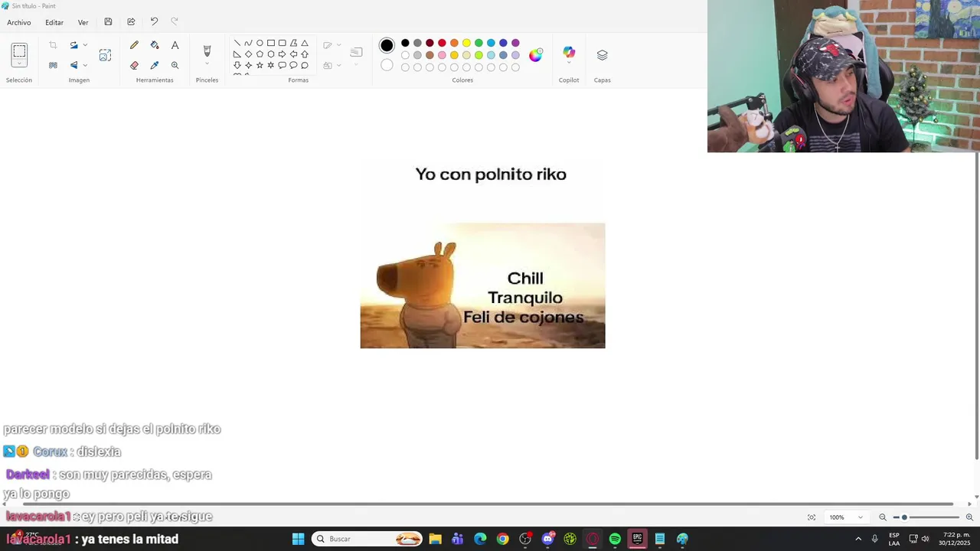Expand the Selection options dropdown
This screenshot has height=551, width=980.
(19, 64)
